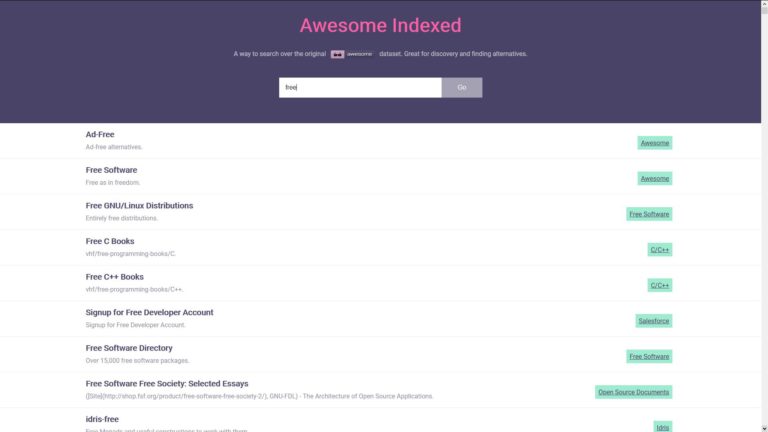
Task: Click the Awesome tag in the Free Software row
Action: (x=654, y=178)
